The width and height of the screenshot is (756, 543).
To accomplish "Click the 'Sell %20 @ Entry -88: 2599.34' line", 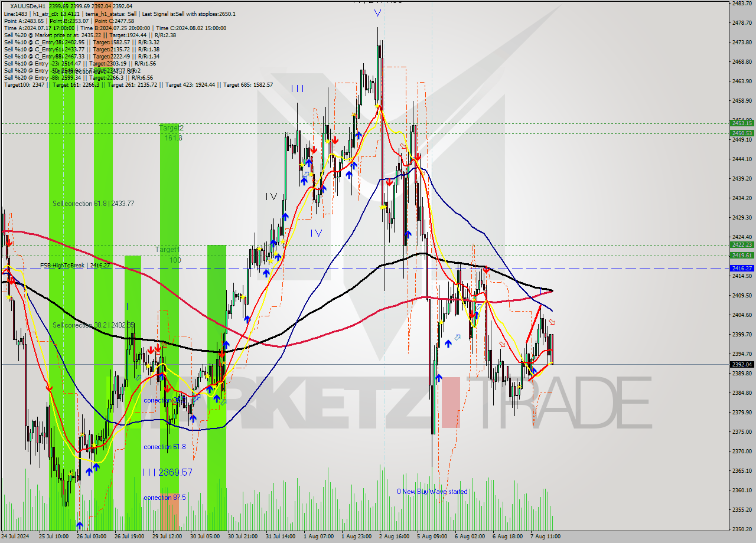I will 78,78.
